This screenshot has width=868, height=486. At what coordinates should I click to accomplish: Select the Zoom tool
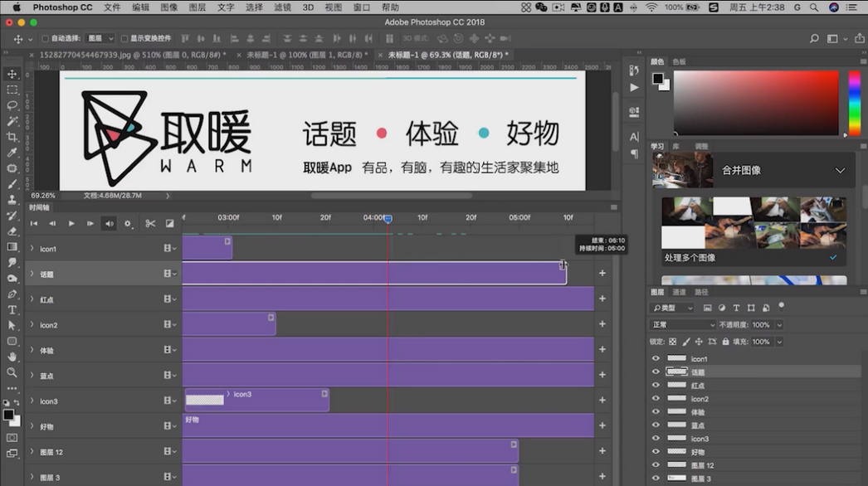coord(12,372)
